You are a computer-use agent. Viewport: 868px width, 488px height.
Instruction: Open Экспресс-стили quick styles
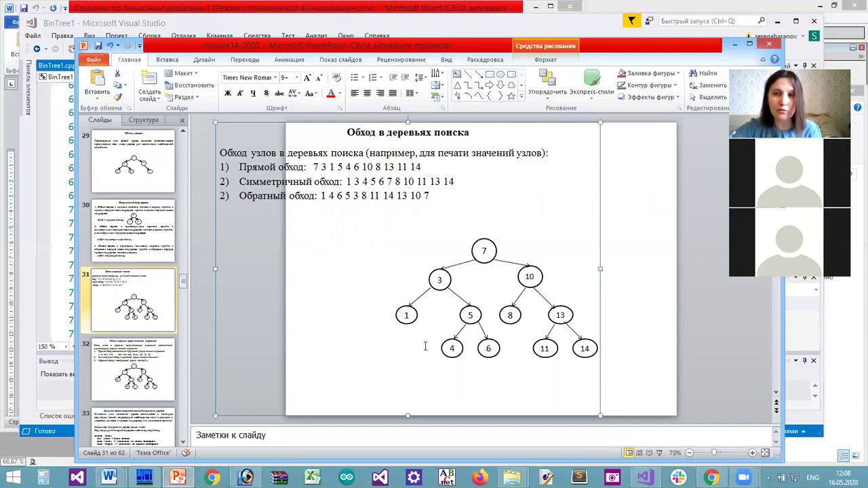coord(591,84)
